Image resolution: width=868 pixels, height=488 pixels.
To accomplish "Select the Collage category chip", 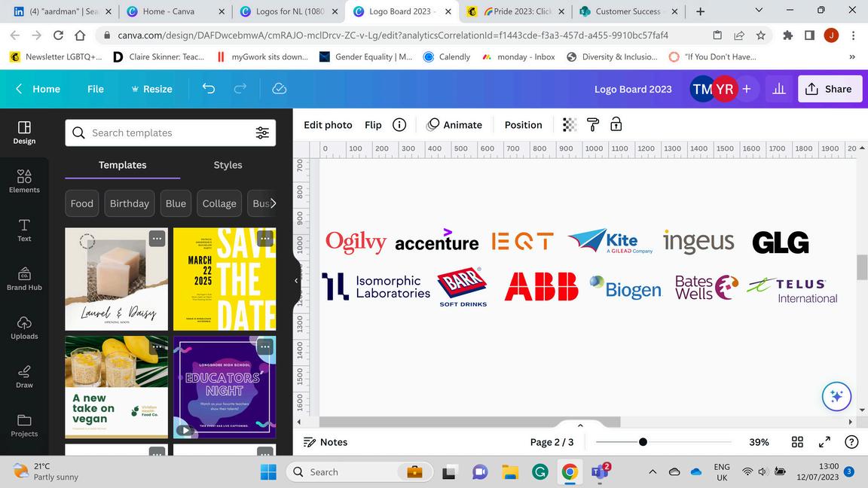I will click(x=219, y=203).
